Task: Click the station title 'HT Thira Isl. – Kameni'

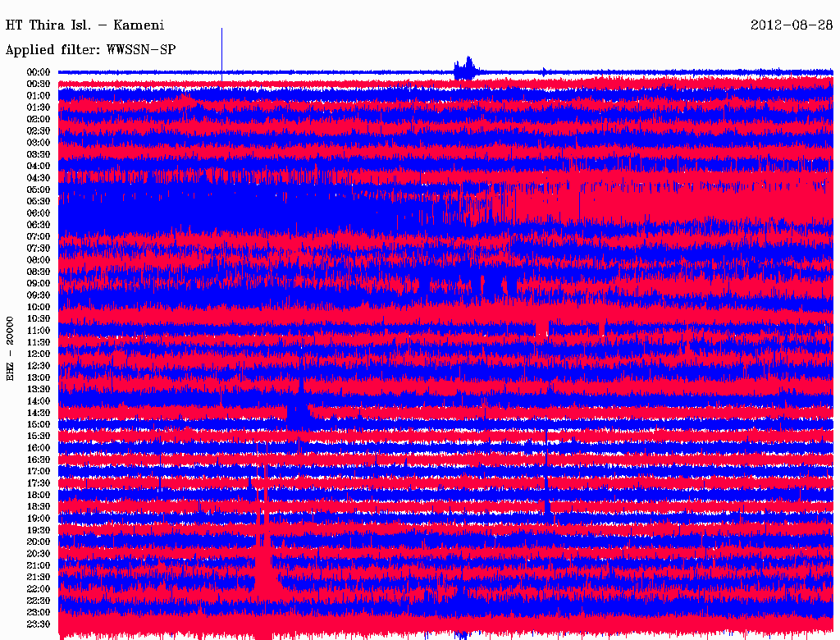Action: tap(84, 25)
